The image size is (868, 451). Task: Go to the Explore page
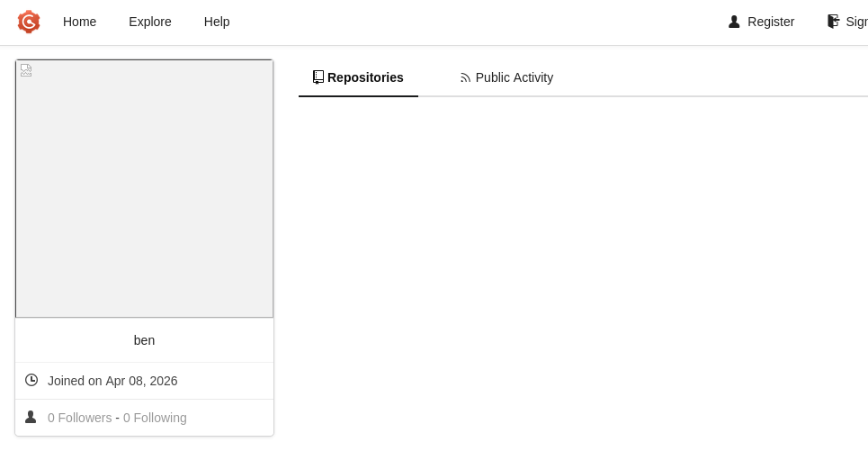(x=150, y=22)
